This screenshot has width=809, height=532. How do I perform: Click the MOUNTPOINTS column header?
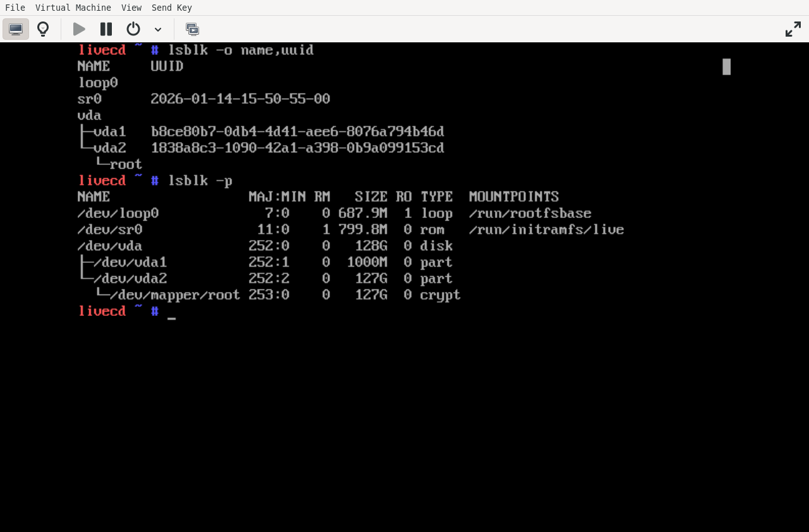click(x=514, y=197)
